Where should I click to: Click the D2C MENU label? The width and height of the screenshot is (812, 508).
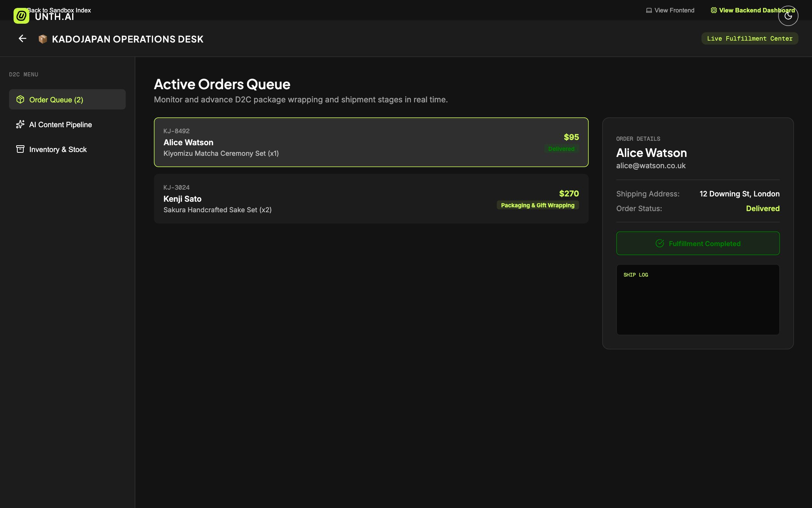tap(24, 75)
